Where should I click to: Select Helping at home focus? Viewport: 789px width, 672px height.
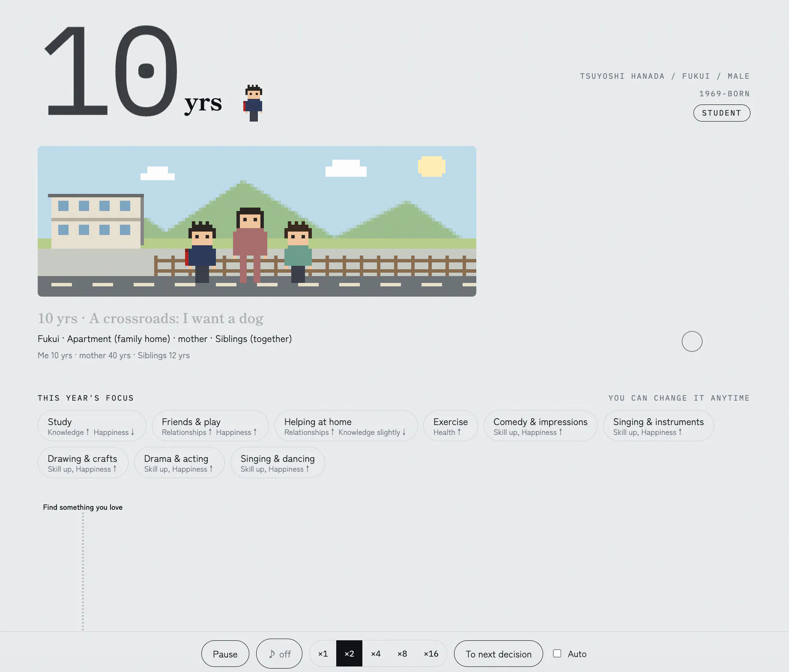coord(346,426)
